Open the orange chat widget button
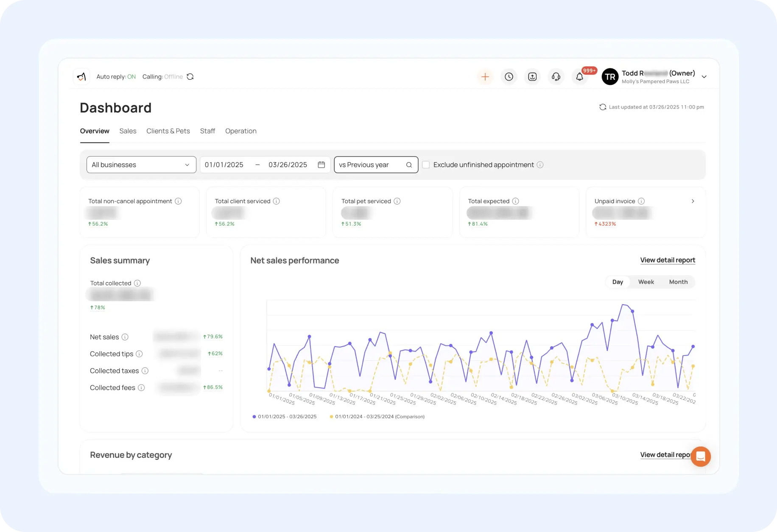This screenshot has width=777, height=532. [701, 456]
